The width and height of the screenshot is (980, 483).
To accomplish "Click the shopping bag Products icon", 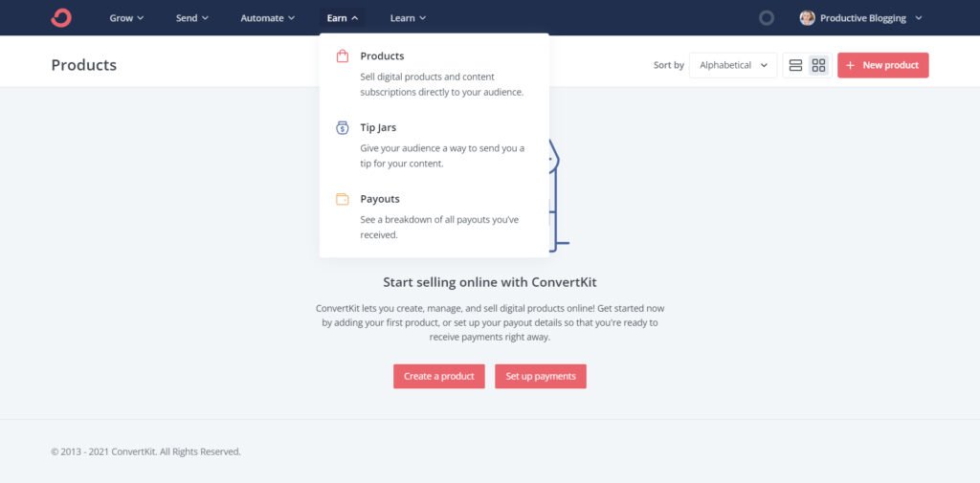I will tap(342, 56).
